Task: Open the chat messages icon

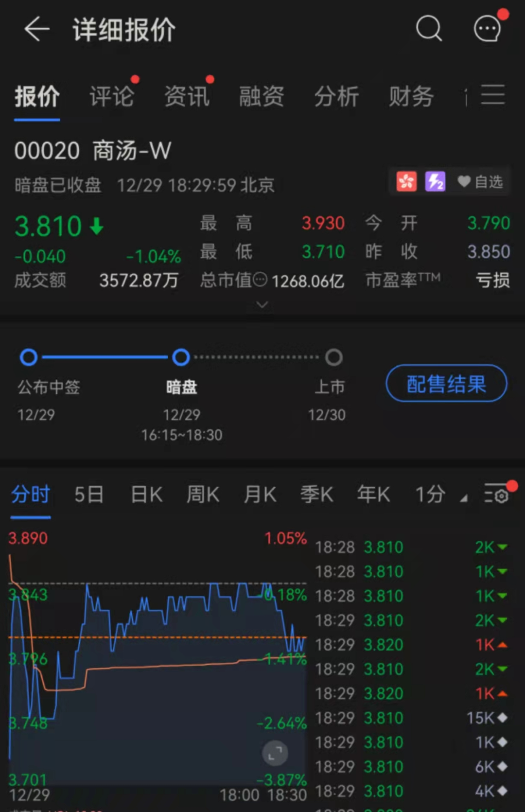Action: (x=488, y=29)
